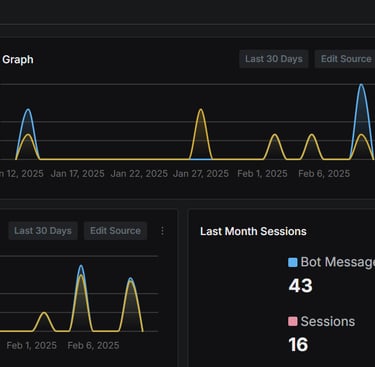Click the Jan 22, 2025 axis label

pos(139,174)
